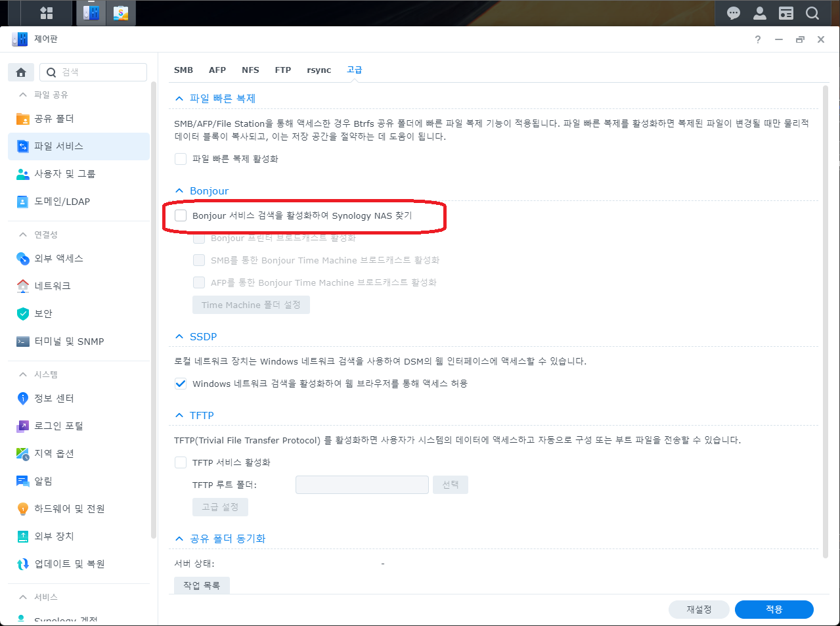Collapse the Bonjour section
The image size is (840, 626).
tap(179, 191)
